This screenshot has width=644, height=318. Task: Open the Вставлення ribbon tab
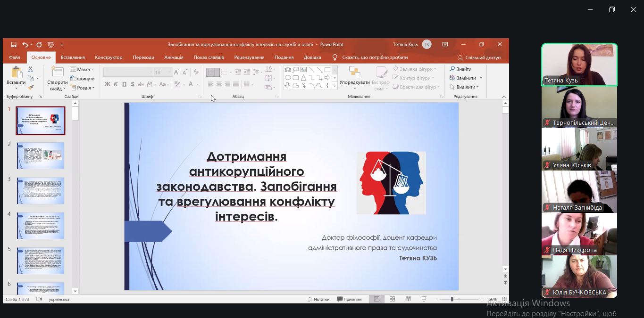pyautogui.click(x=73, y=57)
